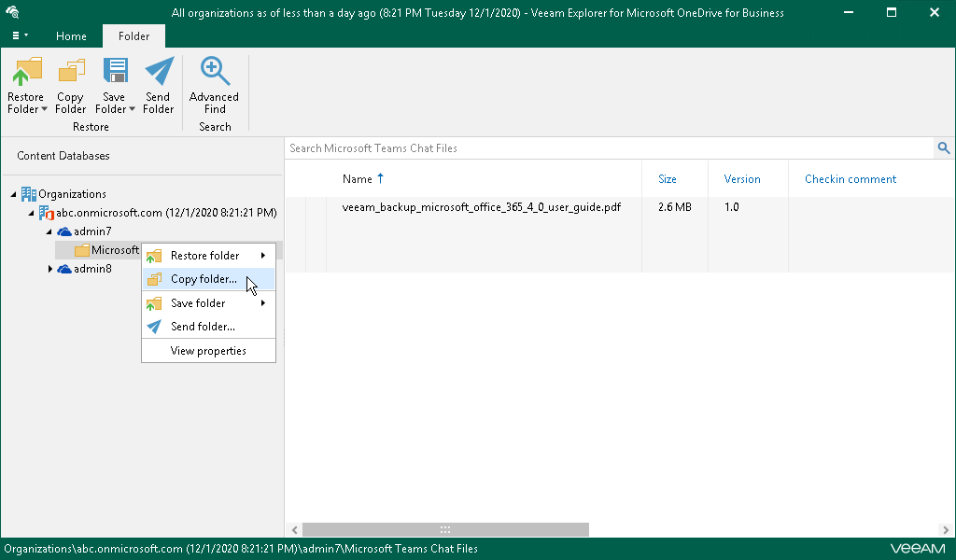Click the horizontal scrollbar thumb

pos(445,529)
